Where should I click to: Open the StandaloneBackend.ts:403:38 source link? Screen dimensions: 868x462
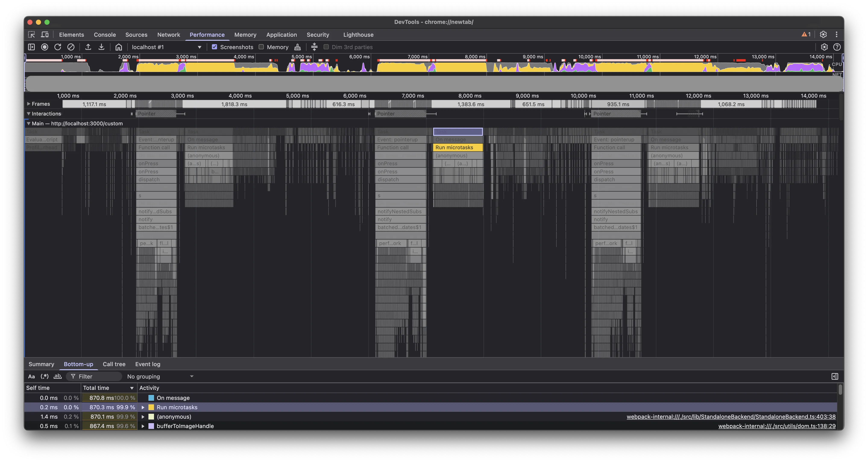(x=731, y=417)
